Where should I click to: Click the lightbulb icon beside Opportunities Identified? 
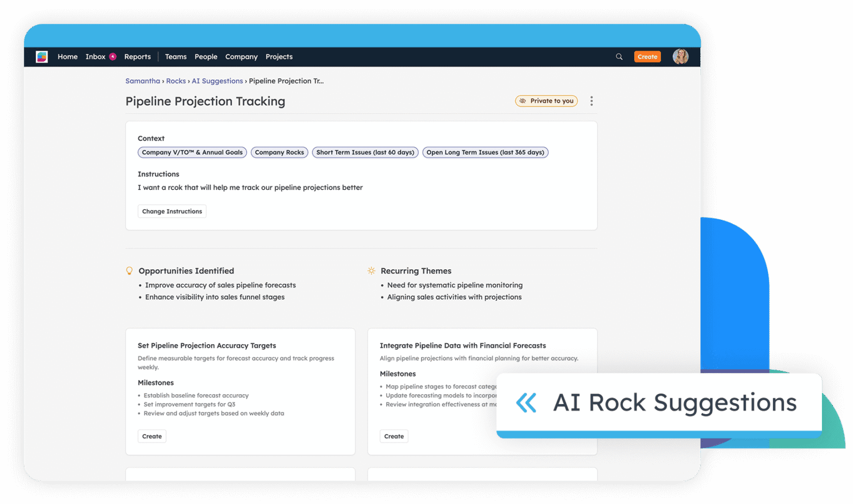pyautogui.click(x=129, y=270)
